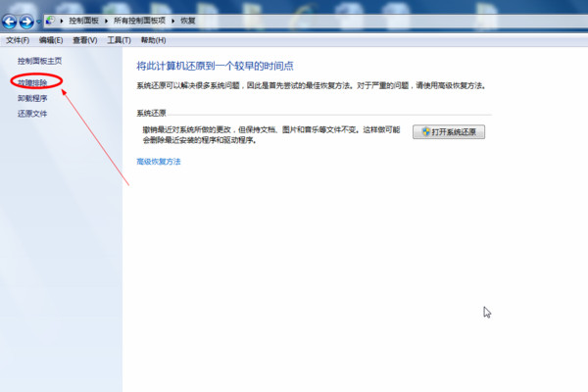Go to 控制面板主页 link
Image resolution: width=588 pixels, height=392 pixels.
click(x=40, y=61)
